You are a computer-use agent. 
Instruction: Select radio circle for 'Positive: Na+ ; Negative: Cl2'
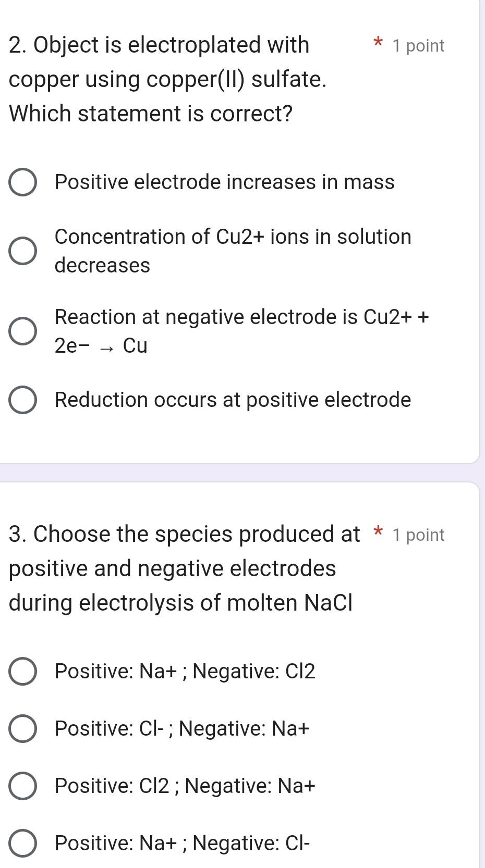pos(22,672)
